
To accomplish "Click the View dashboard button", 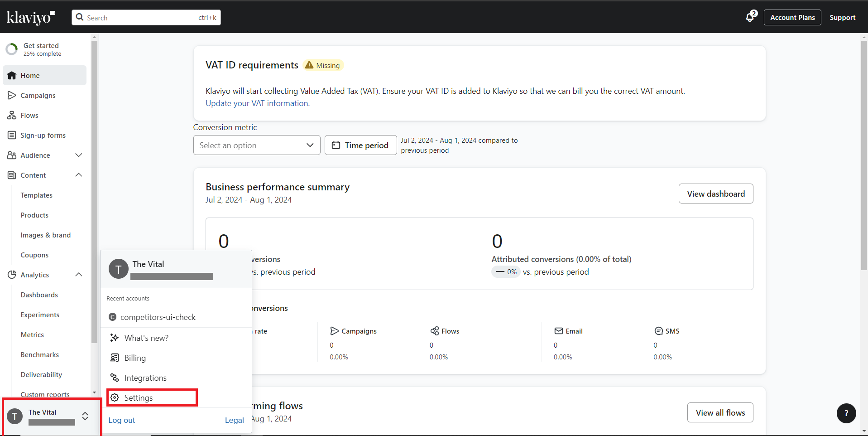I will coord(715,194).
